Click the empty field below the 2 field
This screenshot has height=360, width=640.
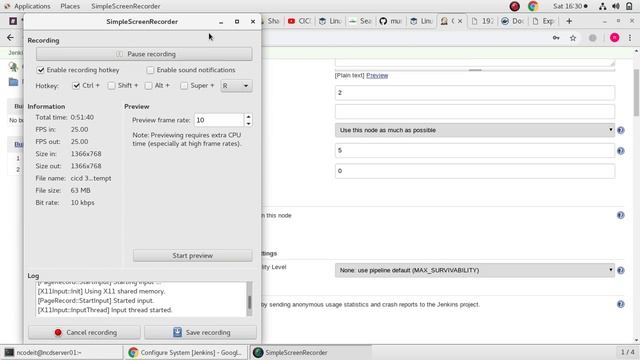point(475,111)
